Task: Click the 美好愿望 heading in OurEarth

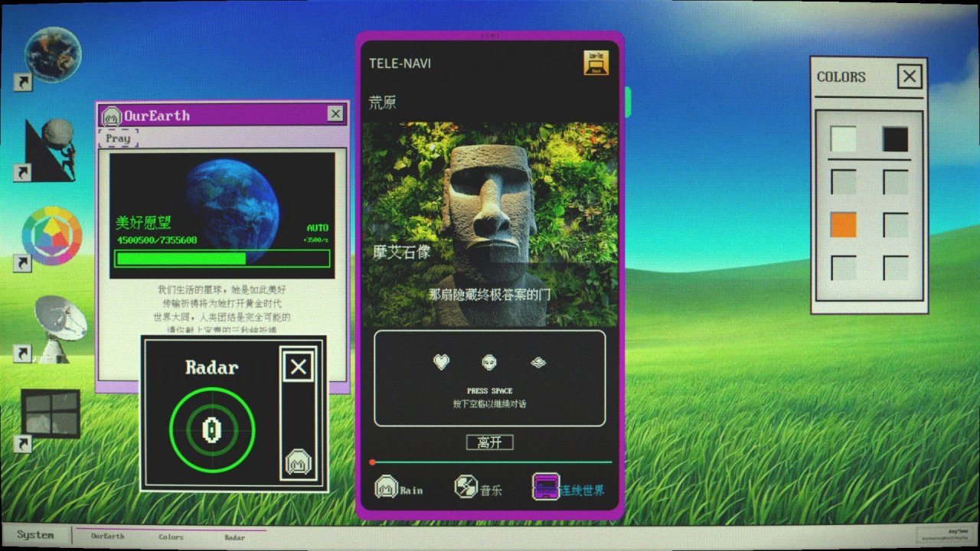Action: (x=143, y=223)
